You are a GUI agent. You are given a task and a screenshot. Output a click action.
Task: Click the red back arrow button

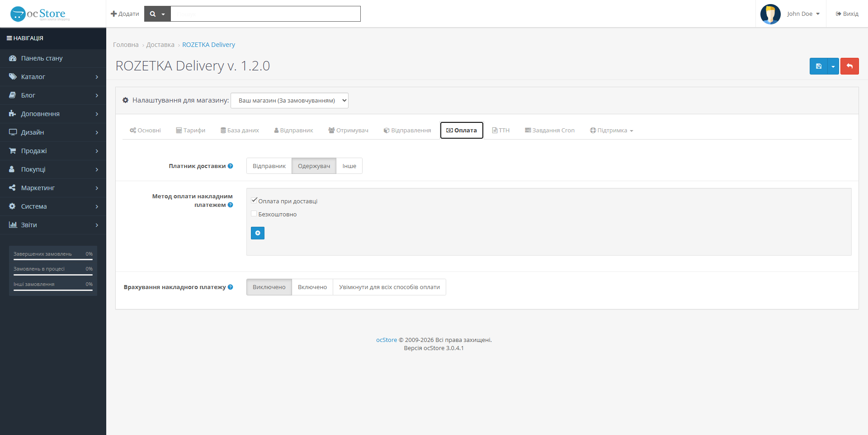pyautogui.click(x=849, y=66)
